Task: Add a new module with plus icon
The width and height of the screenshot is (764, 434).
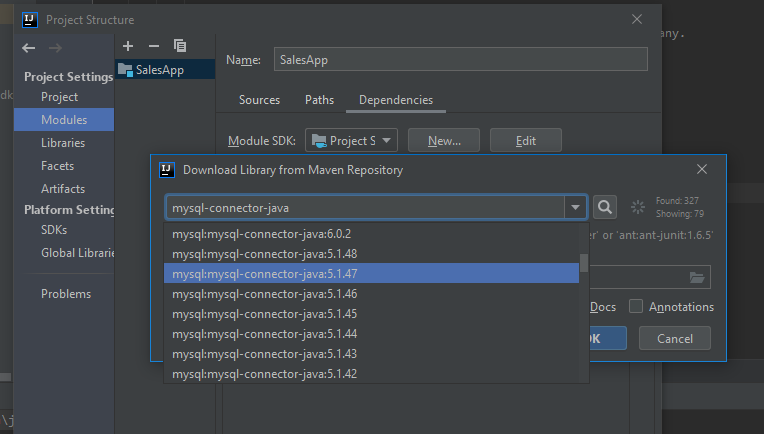Action: 128,46
